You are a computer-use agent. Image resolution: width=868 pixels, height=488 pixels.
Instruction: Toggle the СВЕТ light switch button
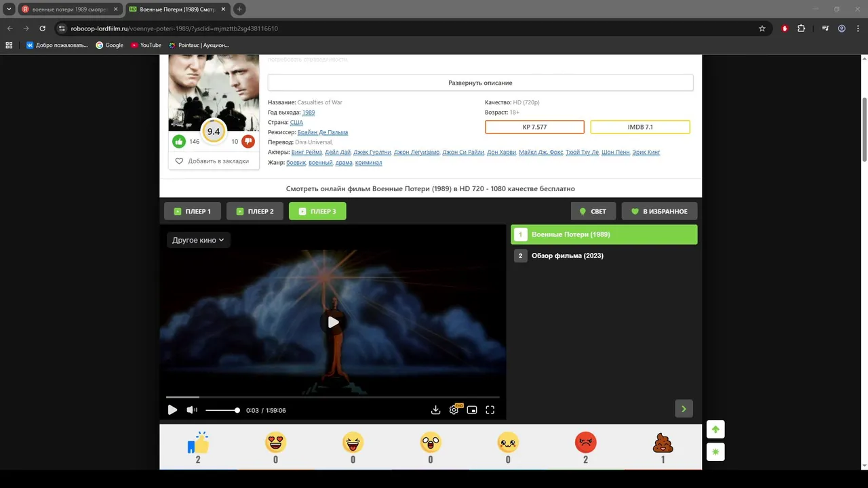coord(593,211)
